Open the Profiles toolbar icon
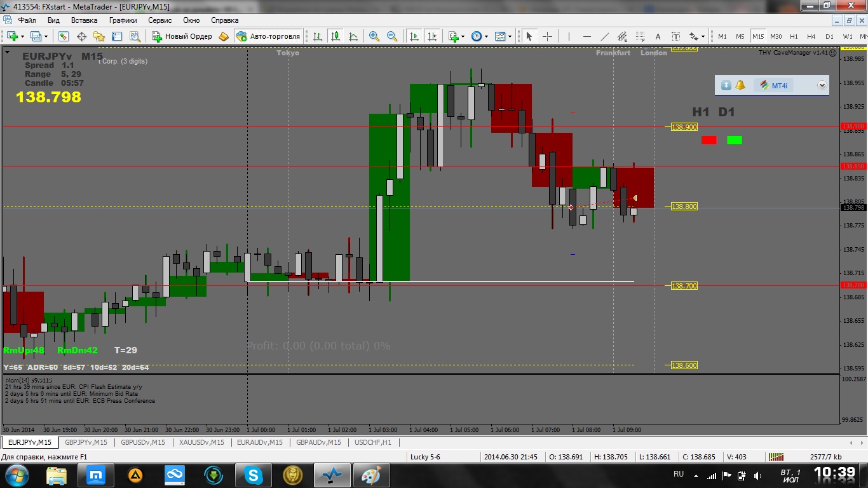Screen dimensions: 868x488 click(x=36, y=36)
